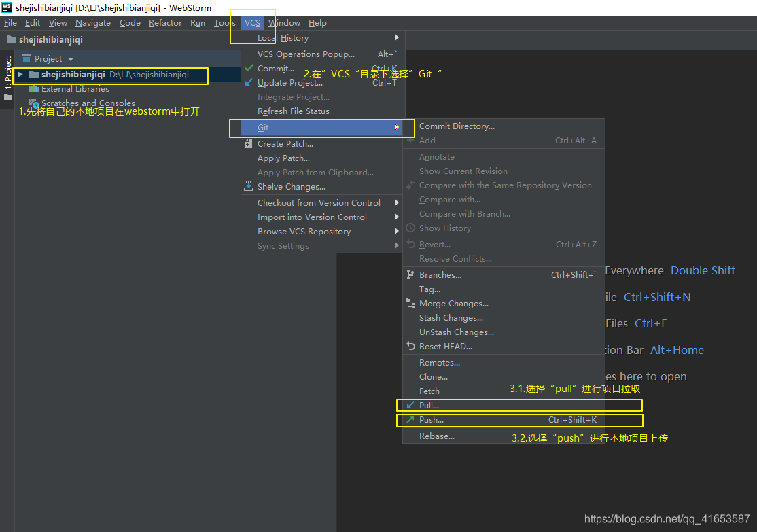757x532 pixels.
Task: Choose Merge Changes...
Action: pos(504,303)
